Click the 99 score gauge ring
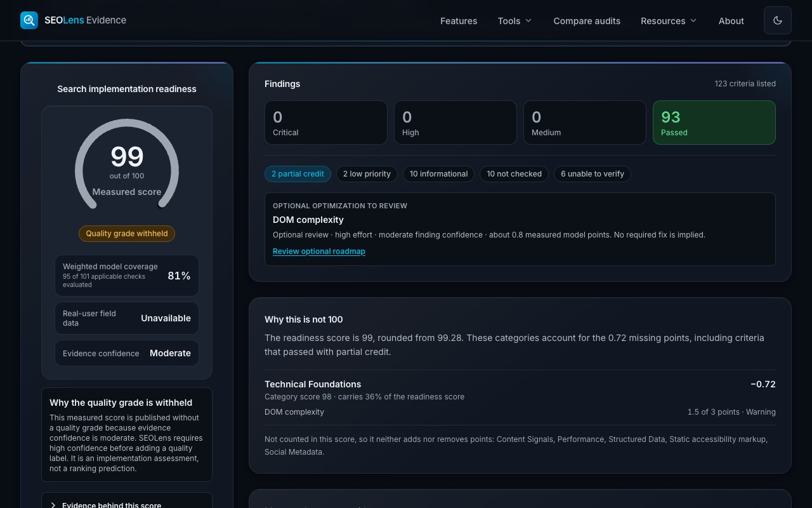This screenshot has height=508, width=812. pos(127,164)
